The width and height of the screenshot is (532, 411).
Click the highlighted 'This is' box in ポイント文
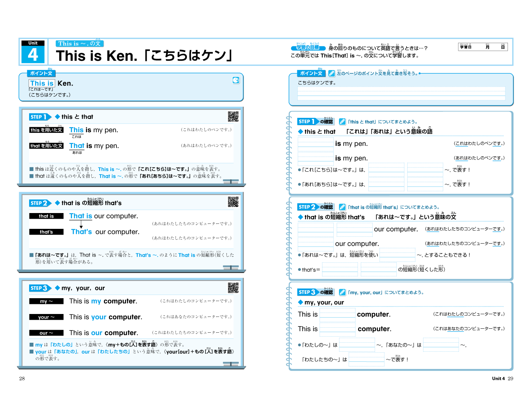42,83
